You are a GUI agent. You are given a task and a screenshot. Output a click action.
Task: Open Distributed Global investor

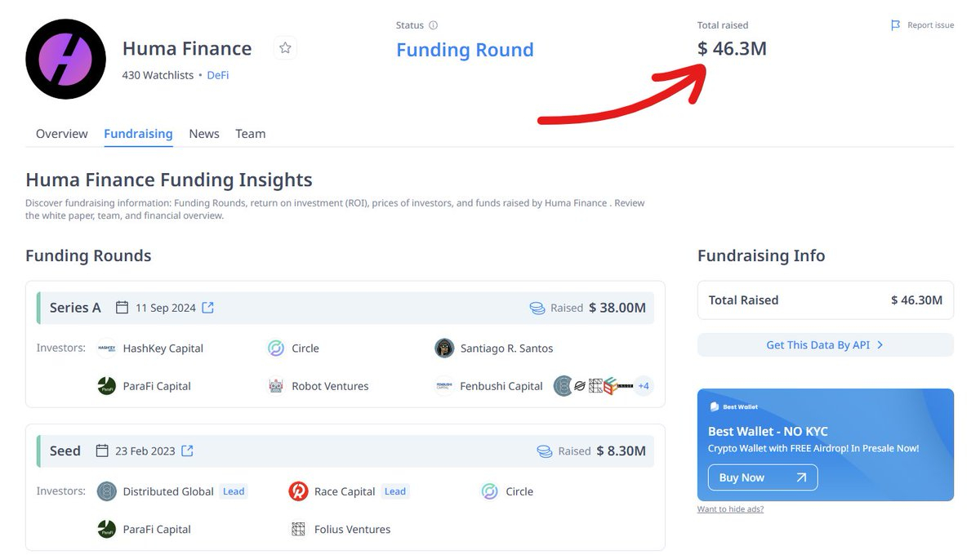(168, 491)
